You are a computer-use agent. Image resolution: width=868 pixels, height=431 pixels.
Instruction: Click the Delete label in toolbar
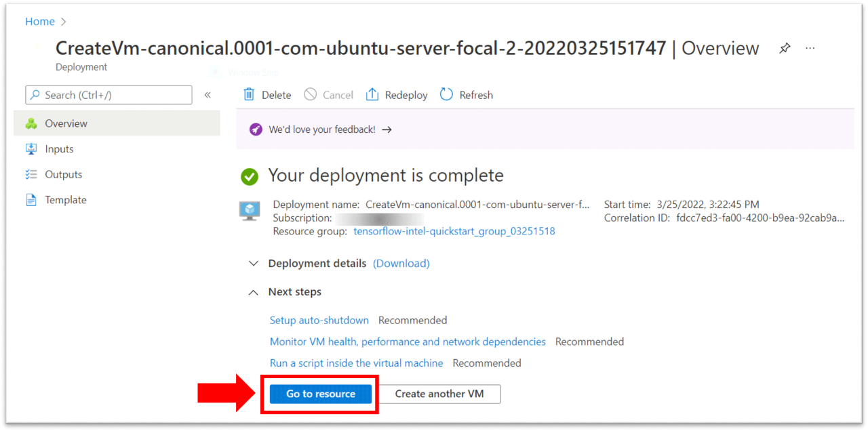tap(277, 96)
